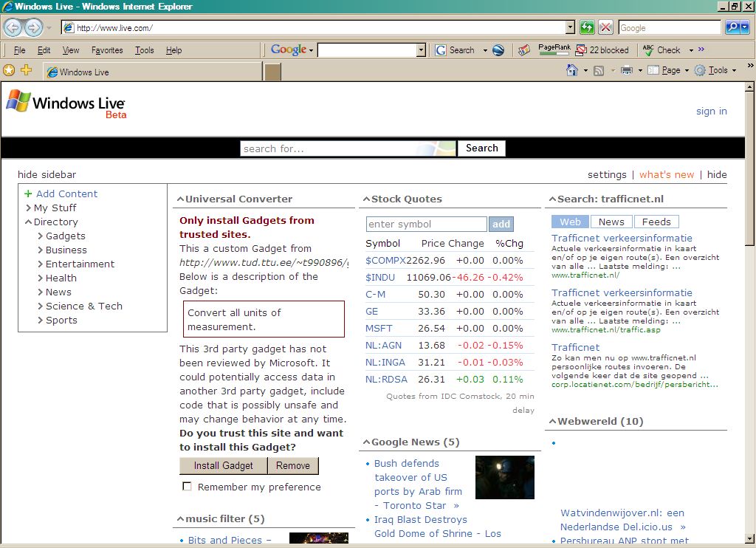Viewport: 756px width, 548px height.
Task: Open the View menu
Action: (71, 50)
